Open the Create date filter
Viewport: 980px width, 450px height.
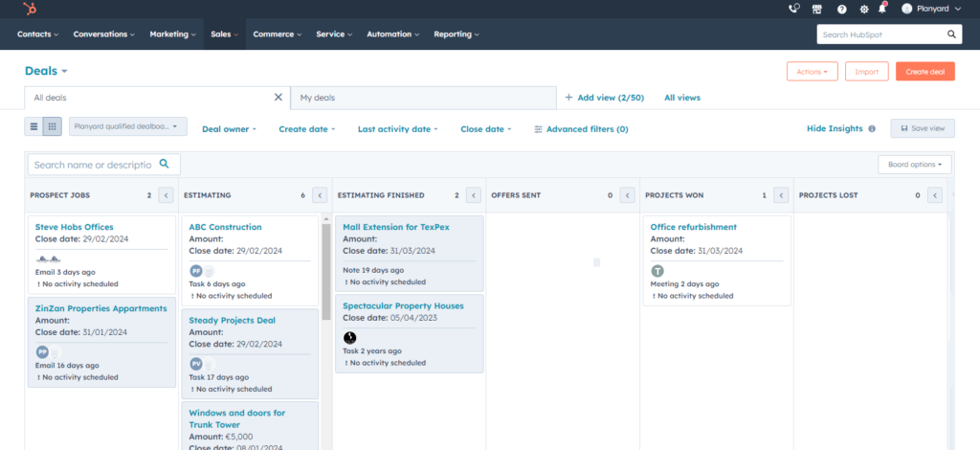pos(307,128)
